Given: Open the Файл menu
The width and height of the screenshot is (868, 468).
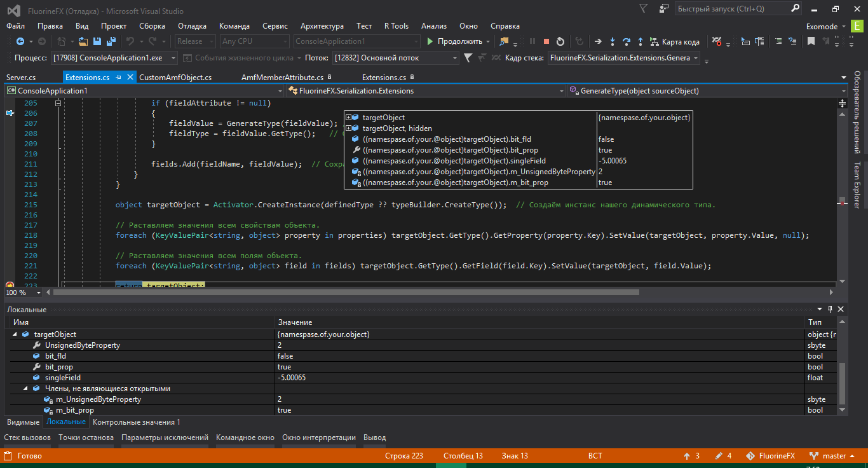Looking at the screenshot, I should point(16,26).
